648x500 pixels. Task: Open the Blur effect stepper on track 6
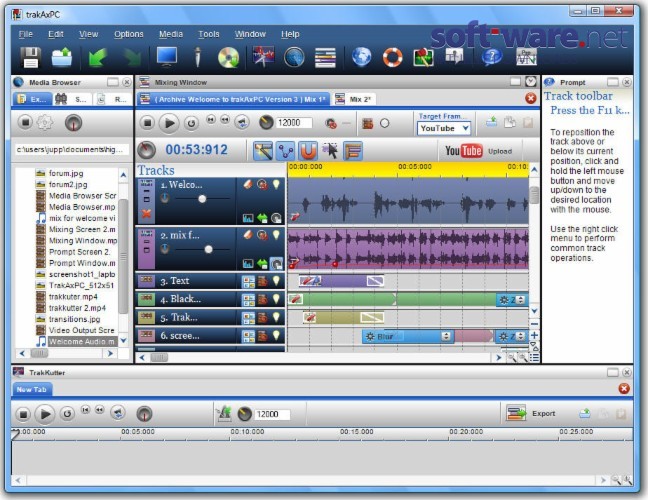point(446,336)
